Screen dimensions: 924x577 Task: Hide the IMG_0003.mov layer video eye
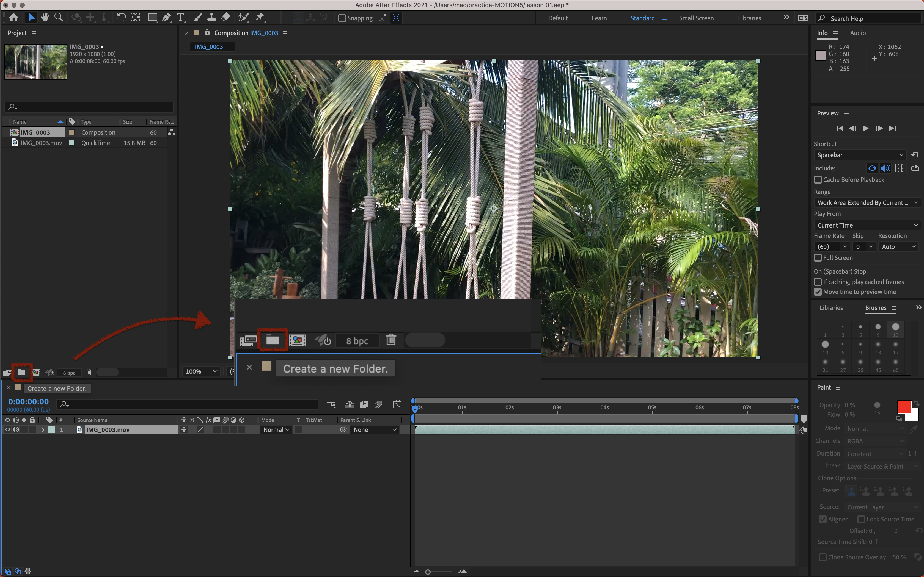click(7, 430)
